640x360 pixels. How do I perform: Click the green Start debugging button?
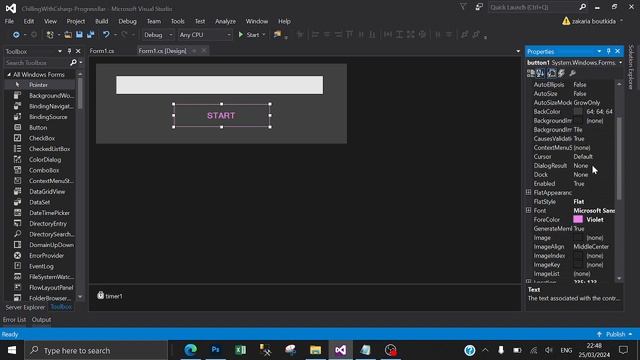tap(249, 35)
